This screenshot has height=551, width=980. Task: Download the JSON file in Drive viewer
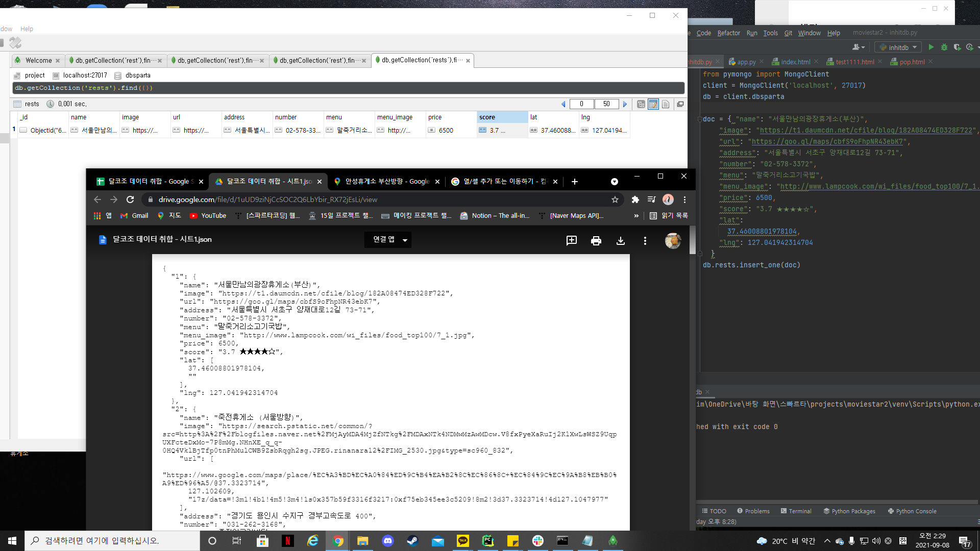point(621,241)
